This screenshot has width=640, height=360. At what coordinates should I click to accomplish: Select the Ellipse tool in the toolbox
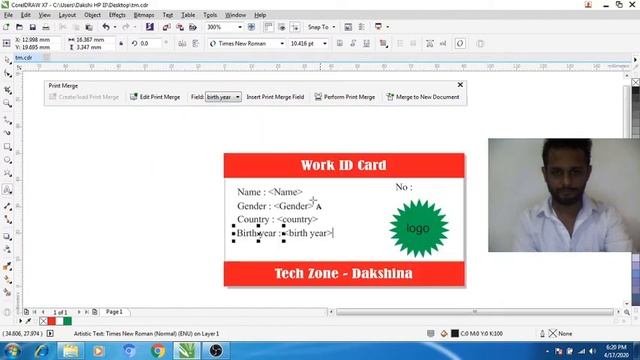pyautogui.click(x=7, y=160)
